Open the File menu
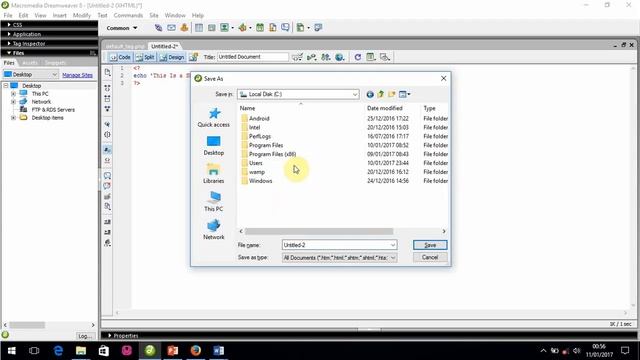The image size is (640, 360). [x=8, y=15]
